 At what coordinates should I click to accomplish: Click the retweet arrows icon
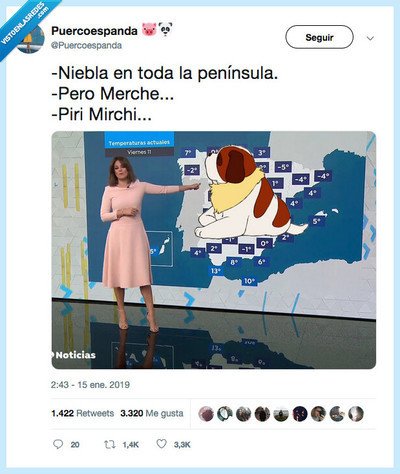pyautogui.click(x=110, y=444)
